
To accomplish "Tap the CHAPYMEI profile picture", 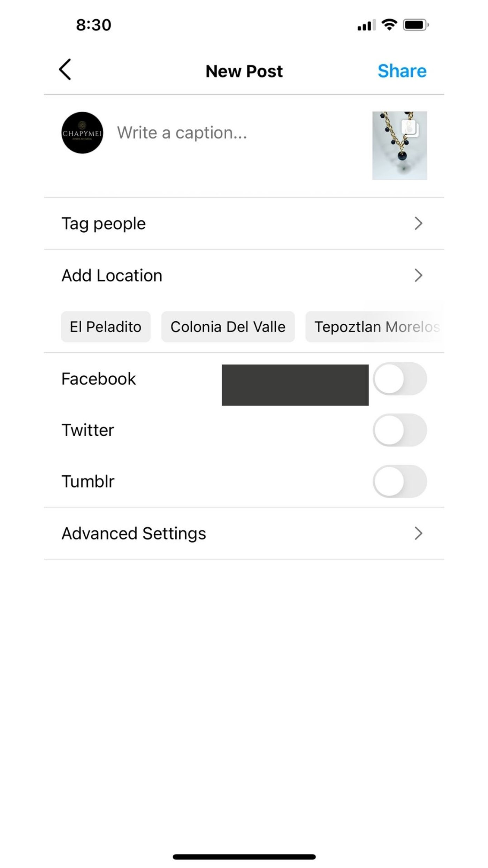I will 82,133.
